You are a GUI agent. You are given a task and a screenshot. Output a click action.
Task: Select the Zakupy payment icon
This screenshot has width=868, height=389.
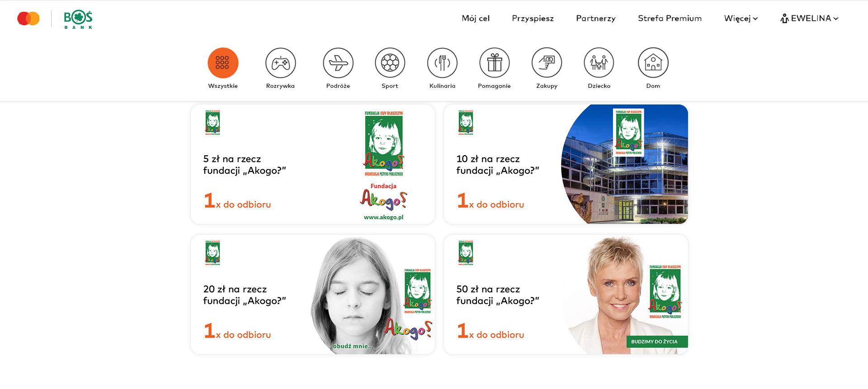click(x=547, y=63)
